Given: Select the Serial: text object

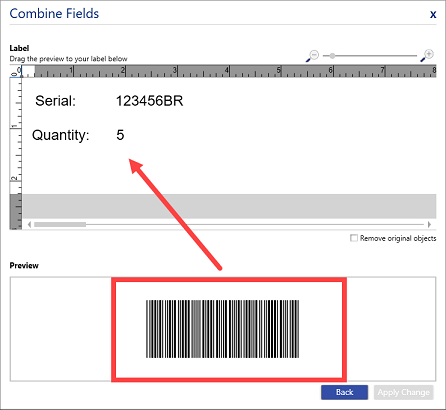Looking at the screenshot, I should (x=55, y=101).
